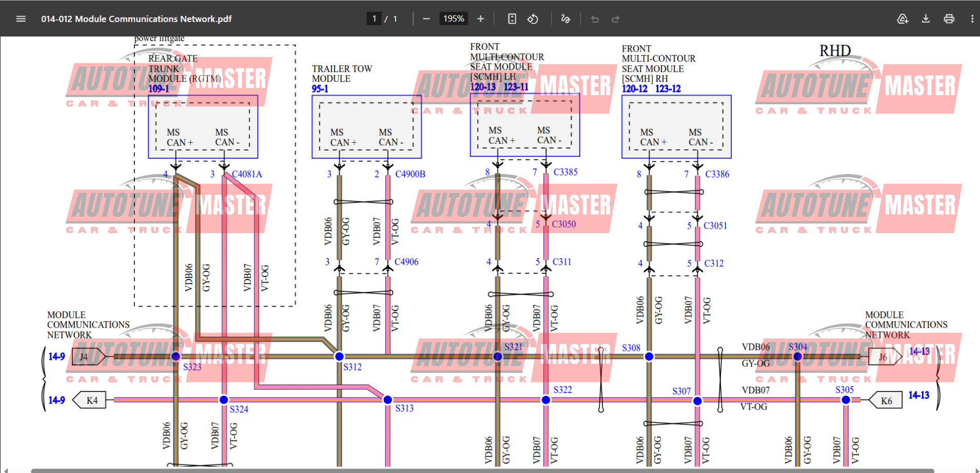
Task: Click the redo arrow icon
Action: [615, 19]
